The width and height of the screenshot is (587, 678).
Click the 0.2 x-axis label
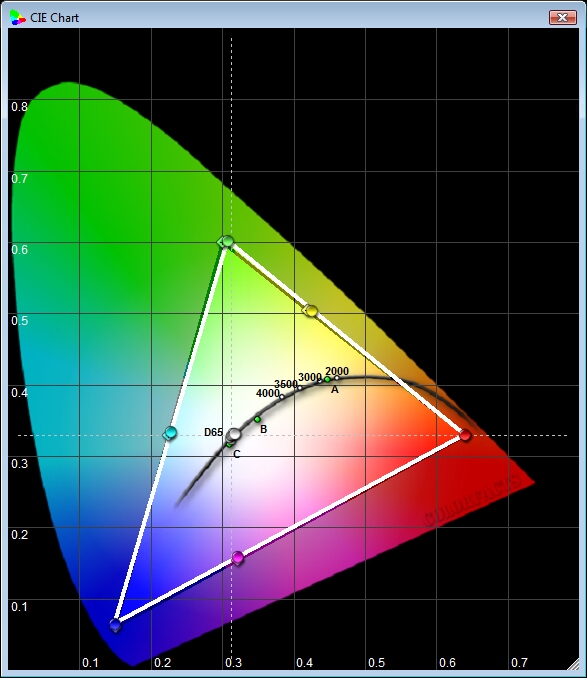[x=162, y=663]
